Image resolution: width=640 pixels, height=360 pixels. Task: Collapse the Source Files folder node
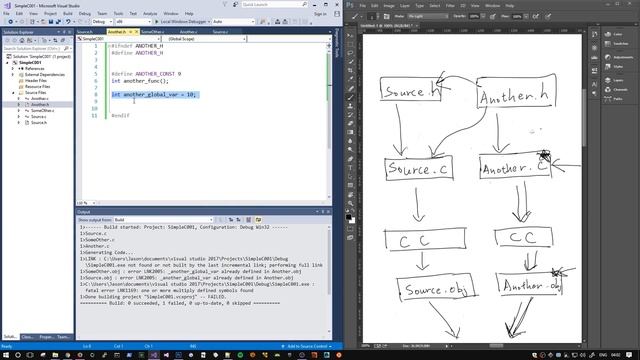[13, 93]
